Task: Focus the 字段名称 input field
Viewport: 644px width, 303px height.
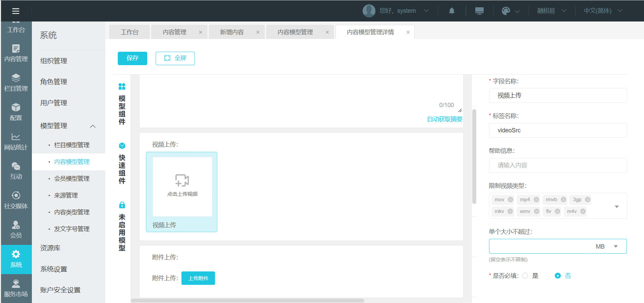Action: click(558, 95)
